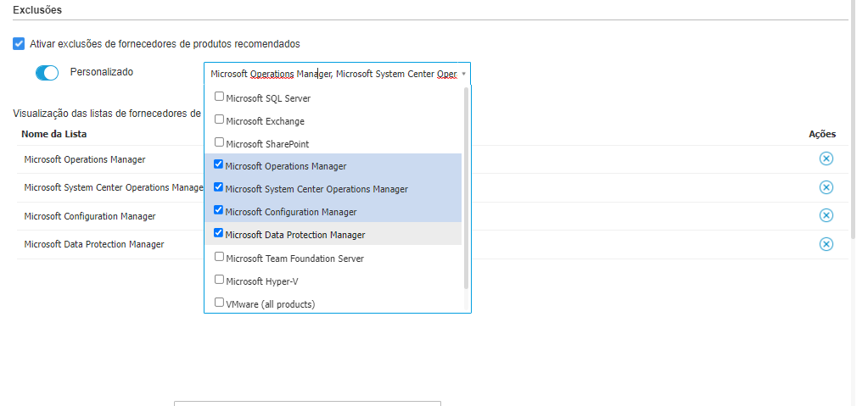Check Microsoft SQL Server option
This screenshot has height=406, width=868.
click(219, 97)
